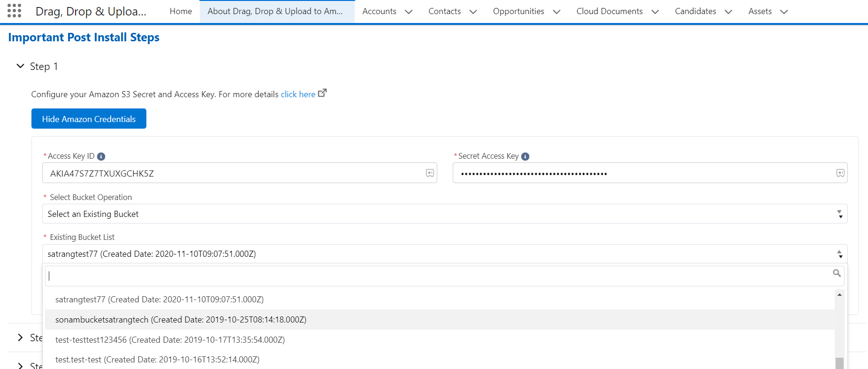
Task: Click the bucket list scrollbar up arrow
Action: (x=839, y=294)
